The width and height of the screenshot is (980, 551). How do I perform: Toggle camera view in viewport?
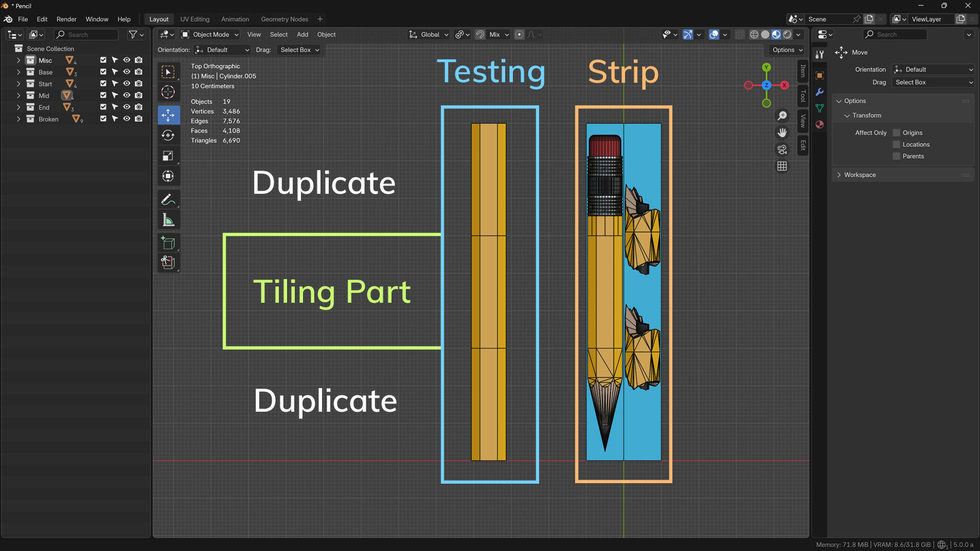pyautogui.click(x=782, y=150)
